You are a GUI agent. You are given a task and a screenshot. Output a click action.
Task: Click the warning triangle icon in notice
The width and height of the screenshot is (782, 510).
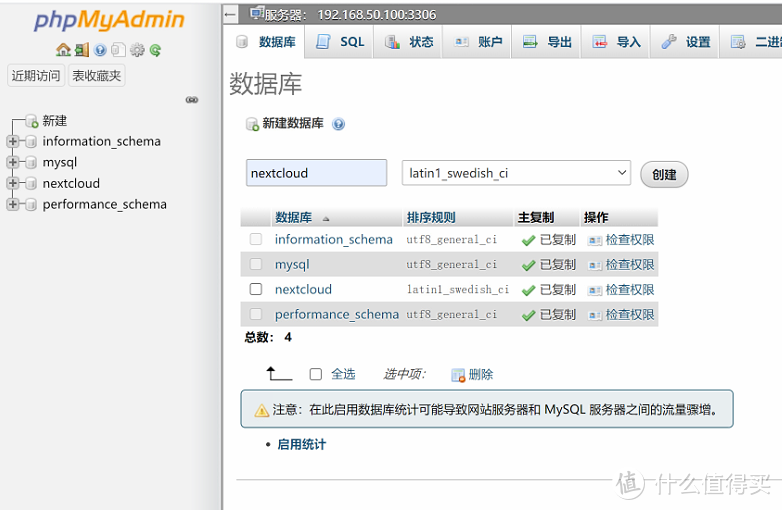pos(262,411)
